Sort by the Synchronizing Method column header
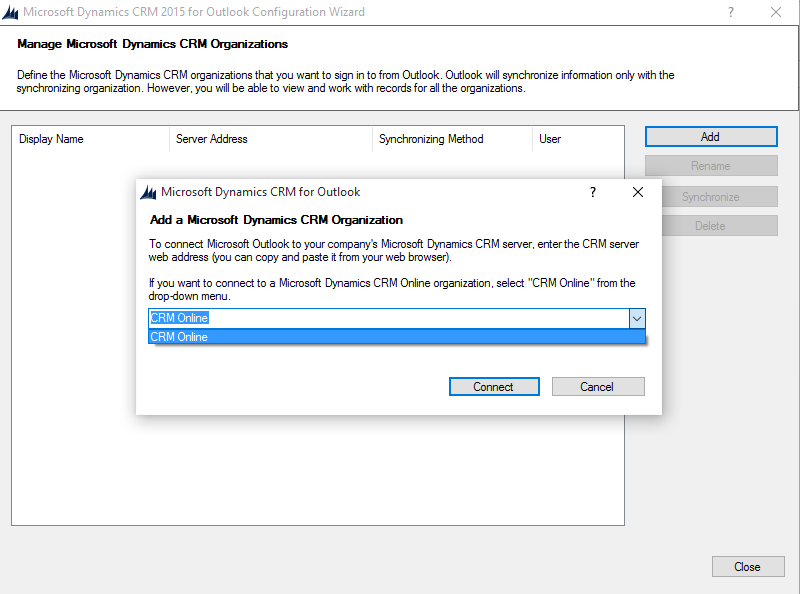The width and height of the screenshot is (800, 594). point(453,139)
